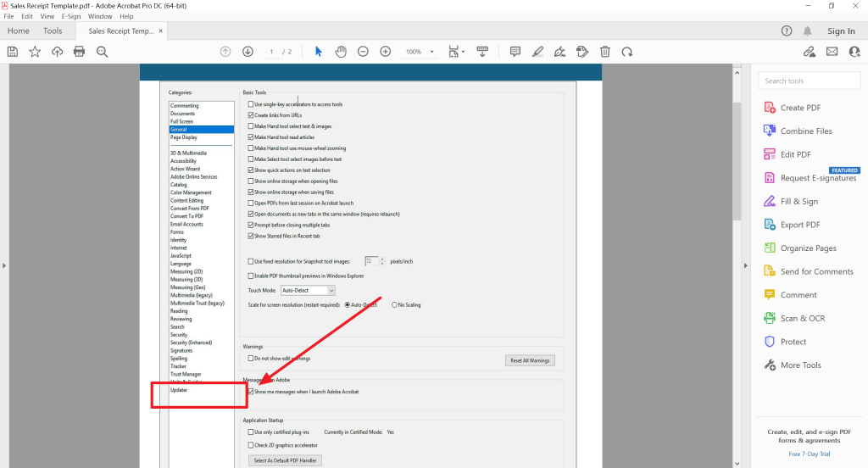The height and width of the screenshot is (468, 868).
Task: Click the document vertical scrollbar
Action: point(737,160)
